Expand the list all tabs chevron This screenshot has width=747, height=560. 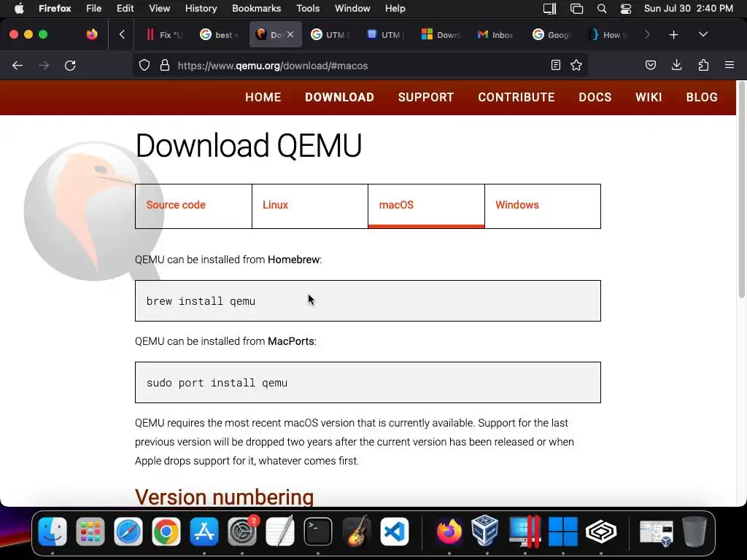(x=703, y=34)
